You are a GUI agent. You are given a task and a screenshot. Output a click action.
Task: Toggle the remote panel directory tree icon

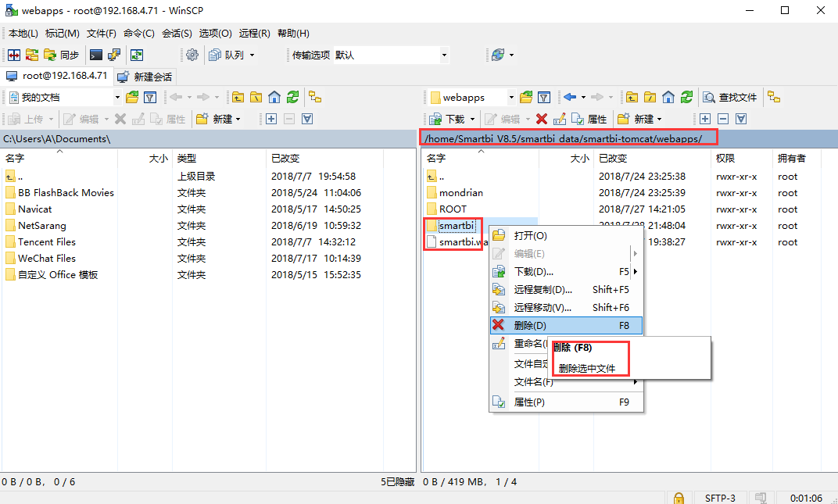(773, 97)
